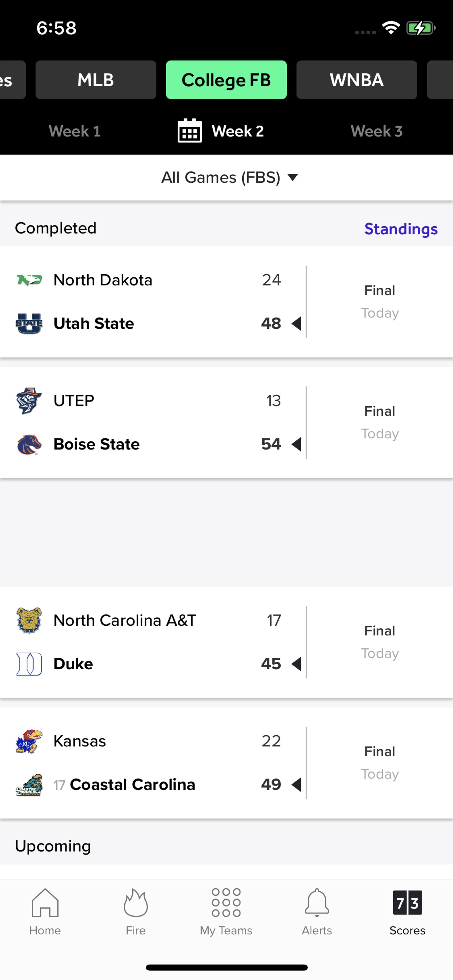
Task: Go to Week 3 scores
Action: coord(376,131)
